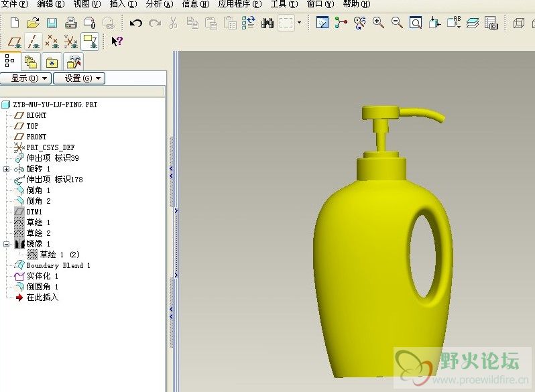This screenshot has width=535, height=392.
Task: Click the Print icon in toolbar
Action: tap(70, 23)
